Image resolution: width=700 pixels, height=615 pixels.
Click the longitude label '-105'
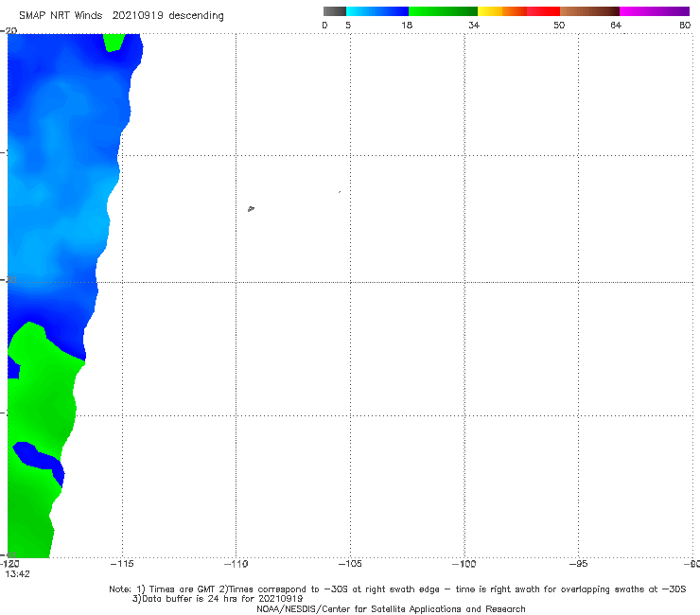350,564
